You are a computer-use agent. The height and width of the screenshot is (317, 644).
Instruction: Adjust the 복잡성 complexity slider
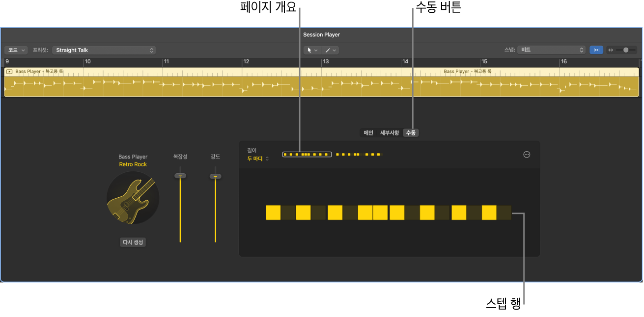(x=181, y=176)
